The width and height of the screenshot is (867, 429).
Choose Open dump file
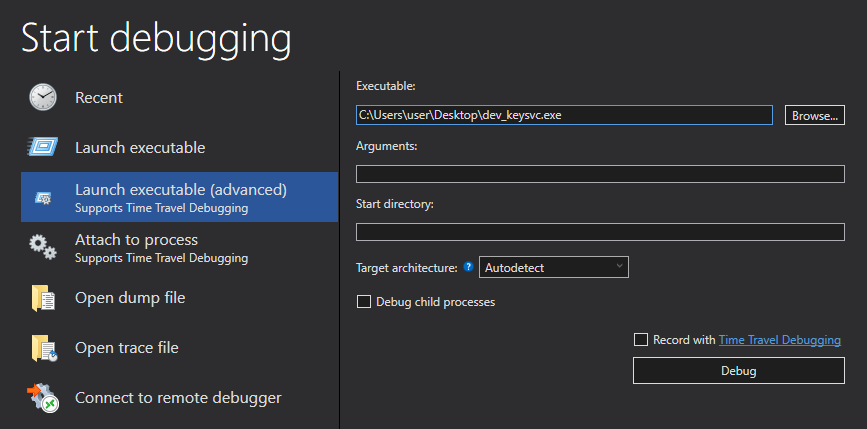click(179, 298)
